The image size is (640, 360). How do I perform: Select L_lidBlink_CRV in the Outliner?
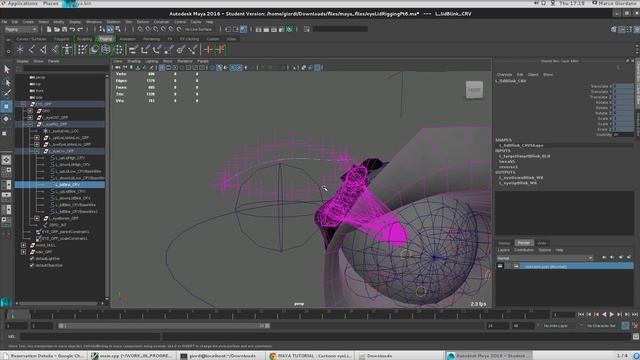[x=60, y=184]
